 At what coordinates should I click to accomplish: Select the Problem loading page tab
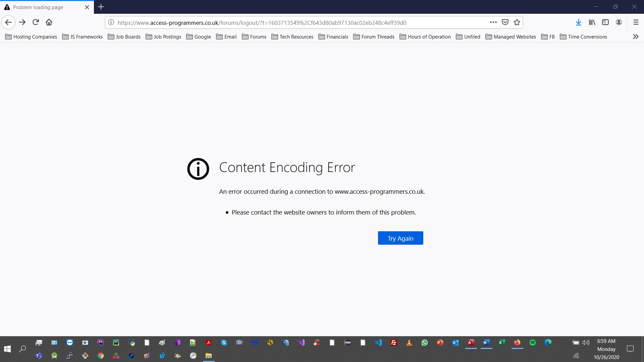coord(47,7)
